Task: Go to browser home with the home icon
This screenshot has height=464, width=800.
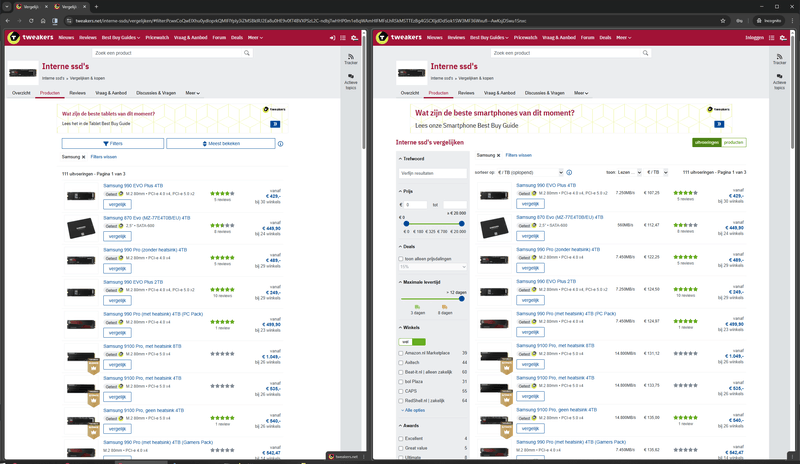Action: (43, 21)
